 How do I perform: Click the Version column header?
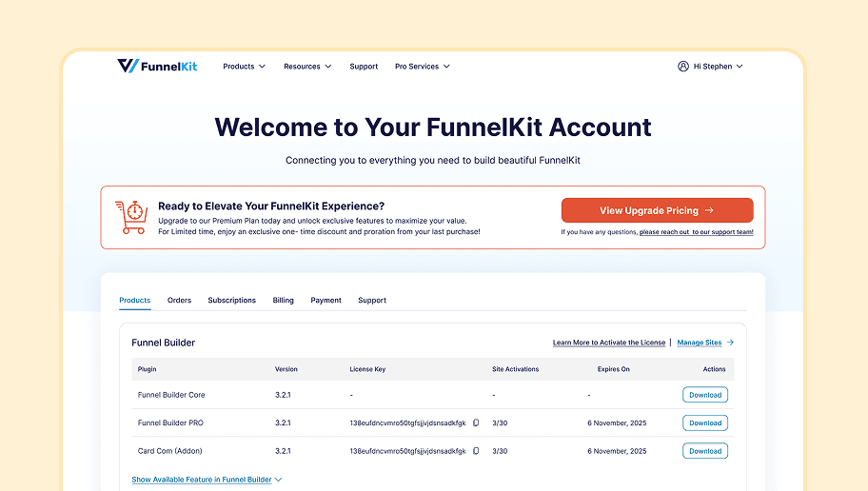(286, 369)
